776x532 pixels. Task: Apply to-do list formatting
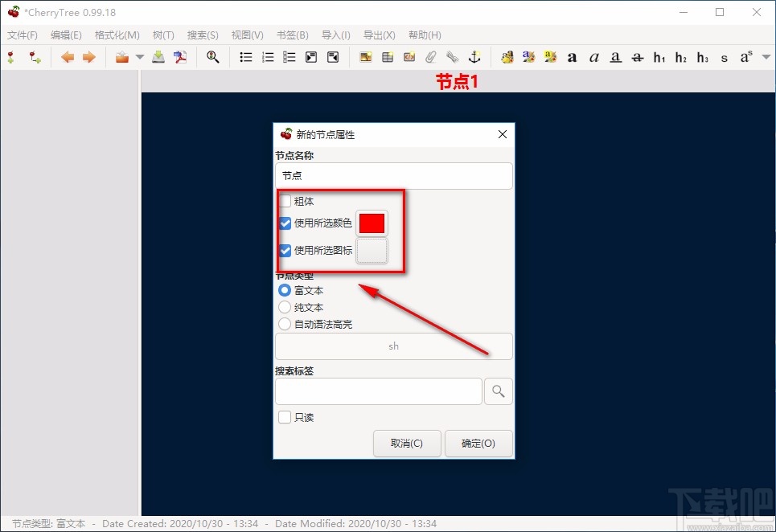click(289, 57)
